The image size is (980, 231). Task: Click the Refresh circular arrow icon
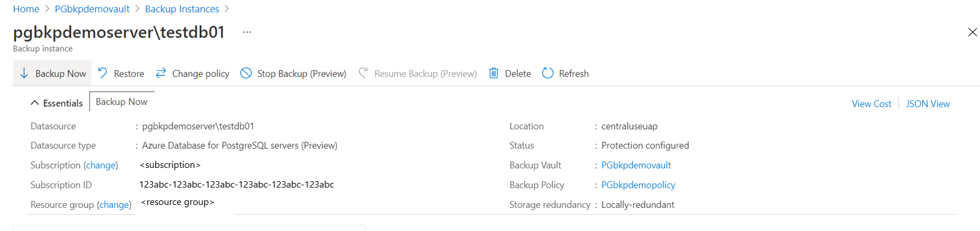pyautogui.click(x=547, y=73)
